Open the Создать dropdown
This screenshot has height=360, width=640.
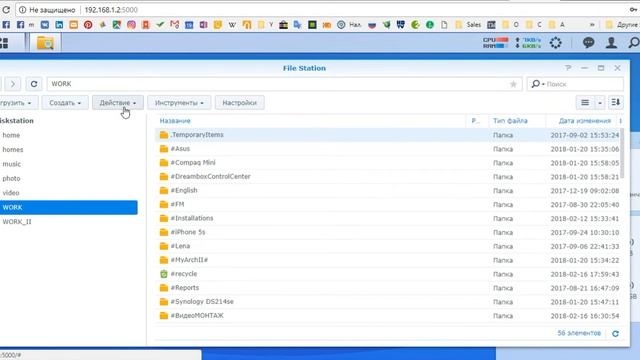point(65,103)
